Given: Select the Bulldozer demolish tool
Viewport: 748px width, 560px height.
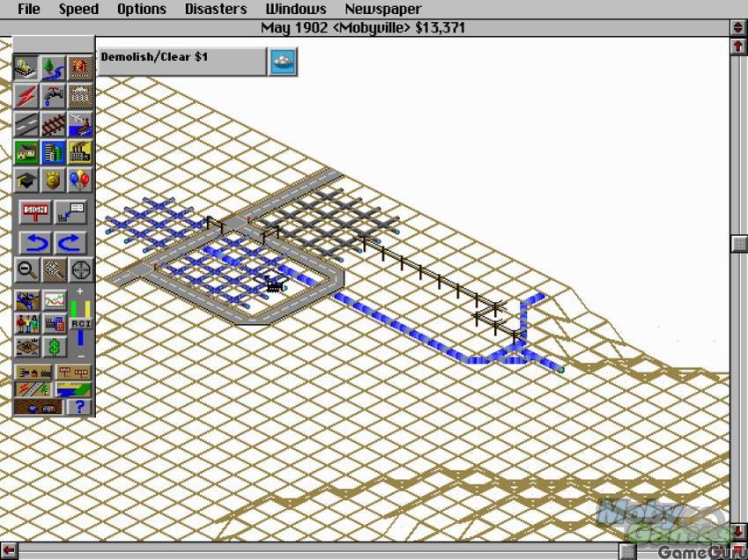Looking at the screenshot, I should pos(26,68).
